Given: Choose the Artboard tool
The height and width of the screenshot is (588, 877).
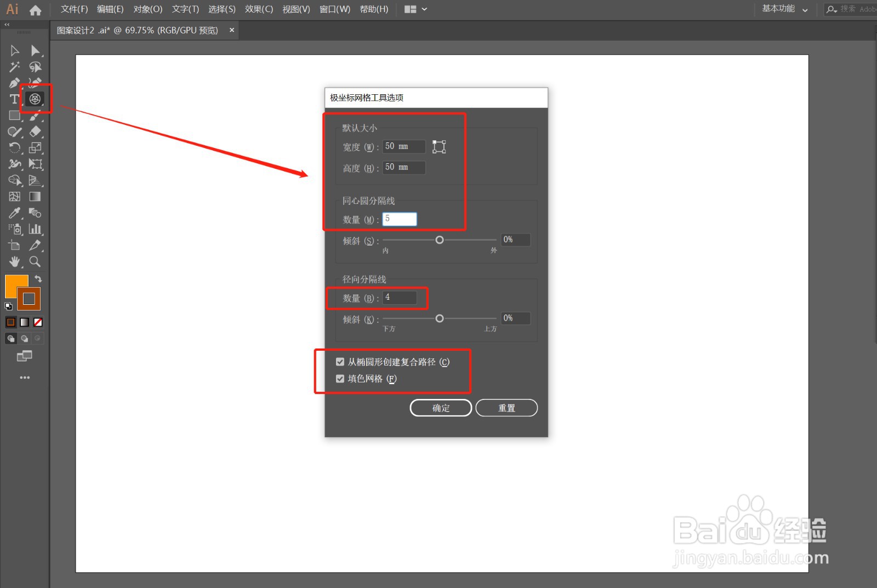Looking at the screenshot, I should tap(15, 245).
